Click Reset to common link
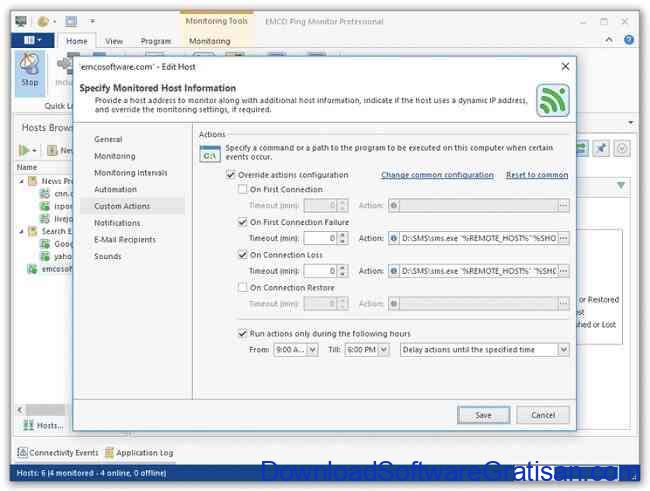650x491 pixels. coord(537,175)
